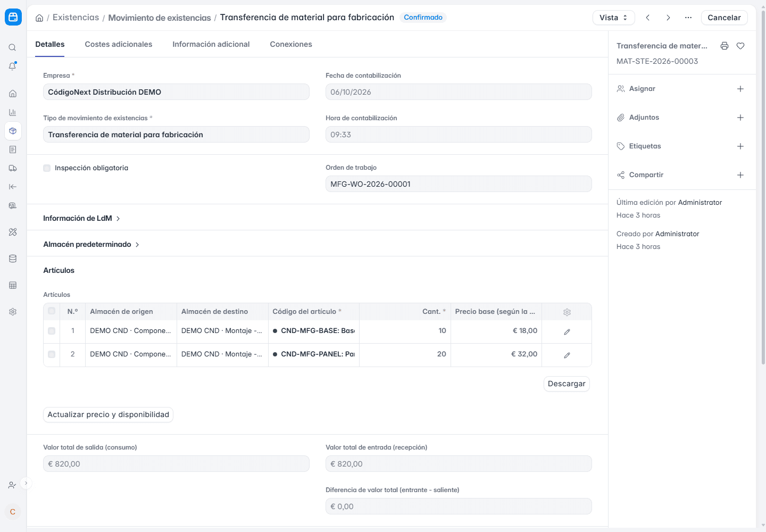Tick checkbox for row 1 CND-MFG-BASE
This screenshot has height=532, width=766.
point(52,331)
